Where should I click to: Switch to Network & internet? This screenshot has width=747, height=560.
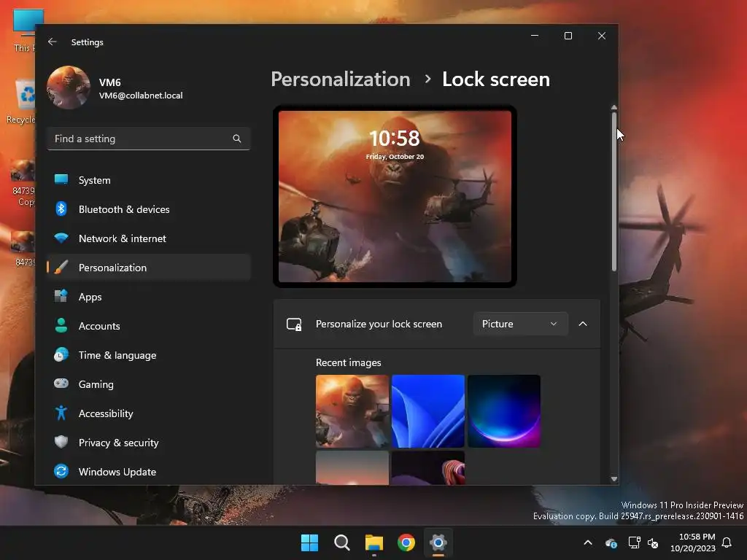click(149, 238)
